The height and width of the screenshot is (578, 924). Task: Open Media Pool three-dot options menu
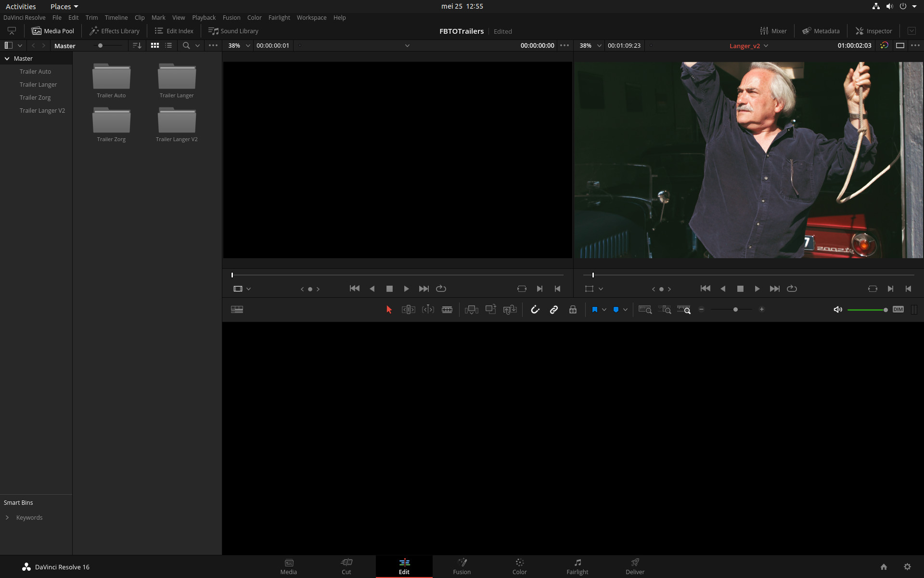[x=213, y=45]
